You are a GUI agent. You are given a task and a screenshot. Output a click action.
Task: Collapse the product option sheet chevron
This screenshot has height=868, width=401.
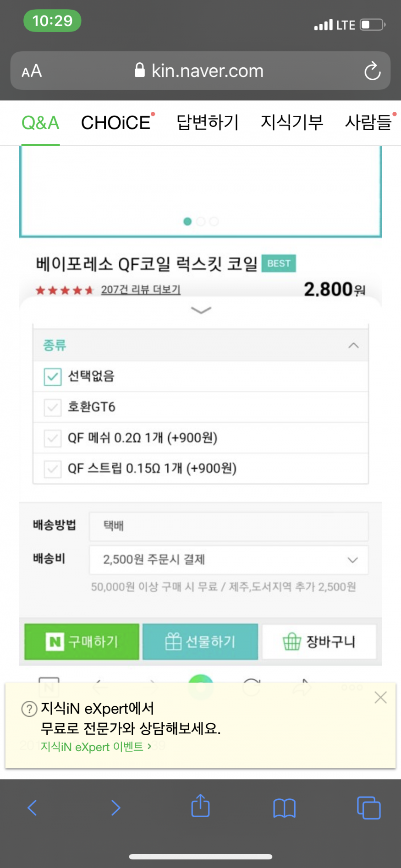(201, 311)
